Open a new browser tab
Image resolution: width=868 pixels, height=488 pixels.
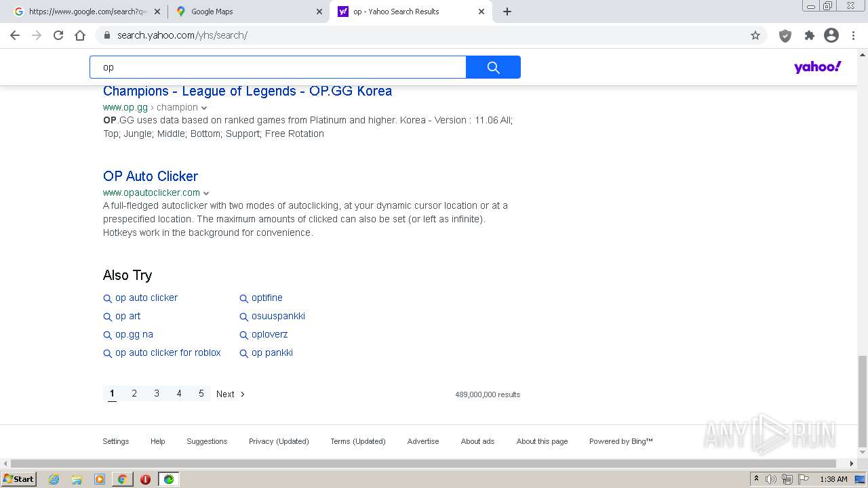(x=507, y=12)
